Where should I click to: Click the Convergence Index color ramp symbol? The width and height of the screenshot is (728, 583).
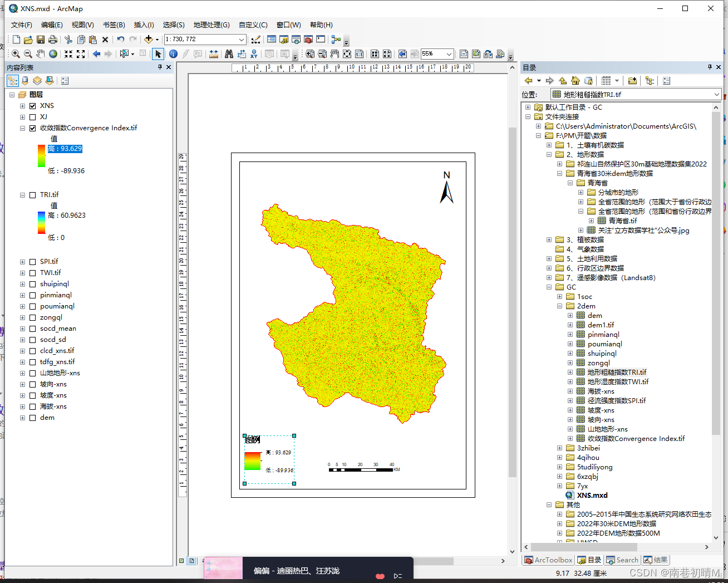click(x=41, y=156)
